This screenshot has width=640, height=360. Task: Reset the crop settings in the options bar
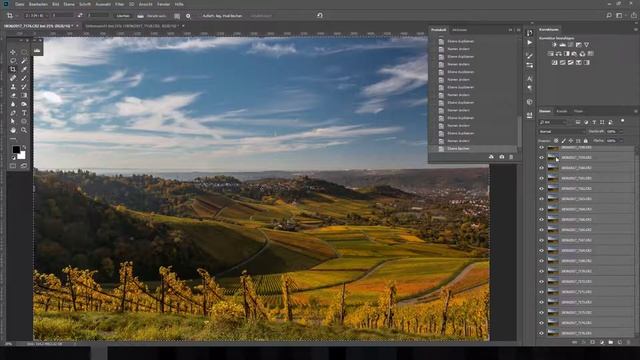pos(320,16)
